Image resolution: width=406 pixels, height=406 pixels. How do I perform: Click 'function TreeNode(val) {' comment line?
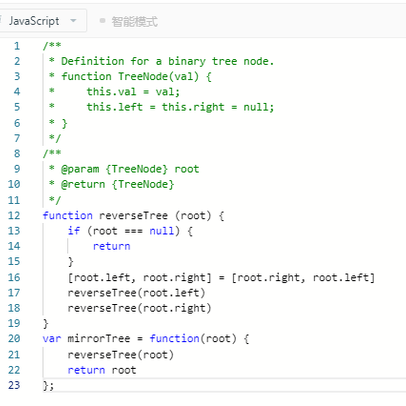136,77
